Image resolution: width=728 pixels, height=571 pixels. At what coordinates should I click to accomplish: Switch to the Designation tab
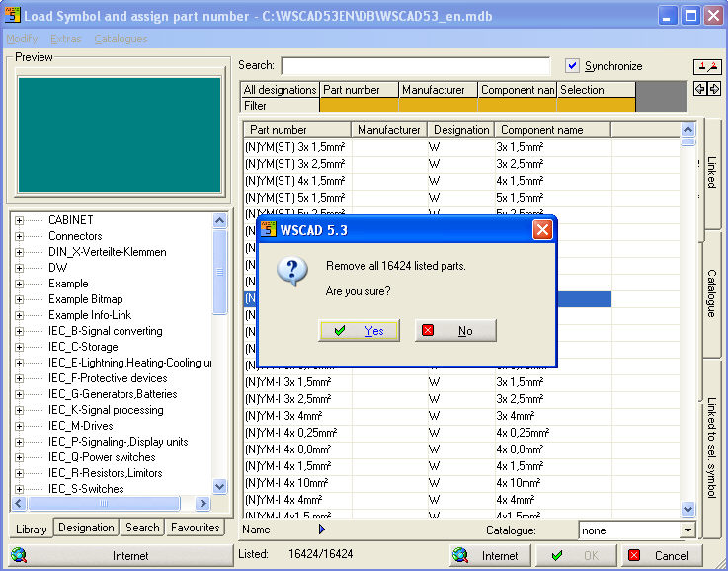coord(86,528)
